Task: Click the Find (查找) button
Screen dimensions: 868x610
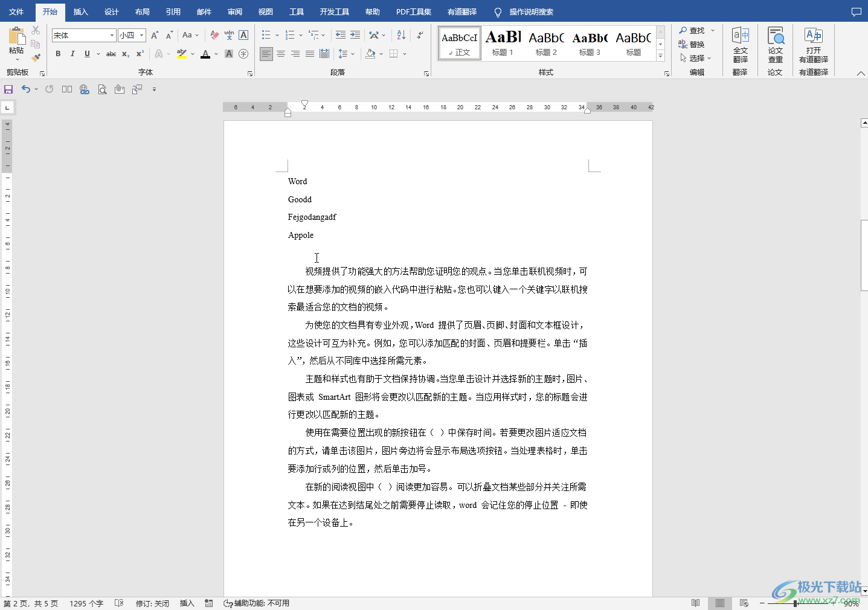Action: pos(692,30)
